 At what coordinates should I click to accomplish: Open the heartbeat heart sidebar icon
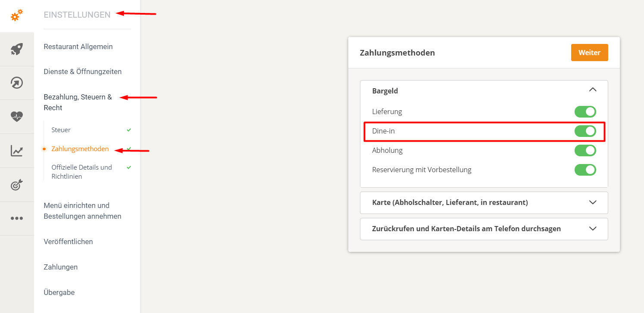coord(17,116)
